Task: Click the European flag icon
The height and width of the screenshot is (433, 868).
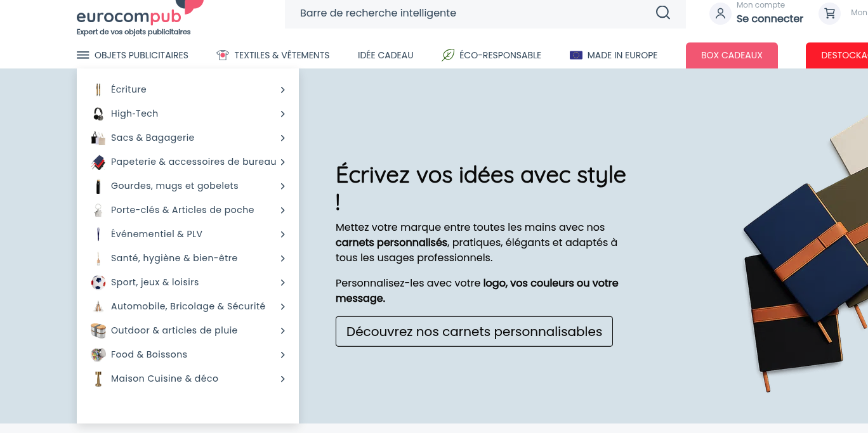Action: pos(576,55)
